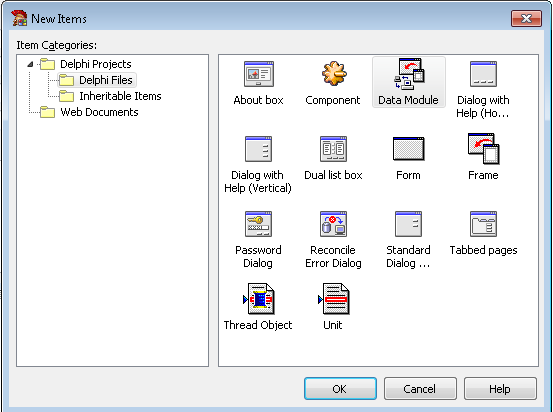This screenshot has height=412, width=553.
Task: Select Dialog with Help (Vertical) icon
Action: 259,149
